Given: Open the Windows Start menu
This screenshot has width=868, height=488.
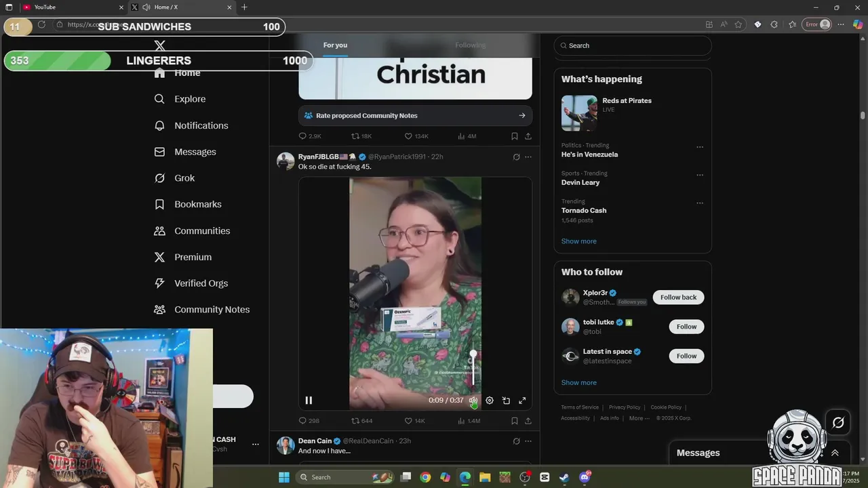Looking at the screenshot, I should (x=284, y=477).
